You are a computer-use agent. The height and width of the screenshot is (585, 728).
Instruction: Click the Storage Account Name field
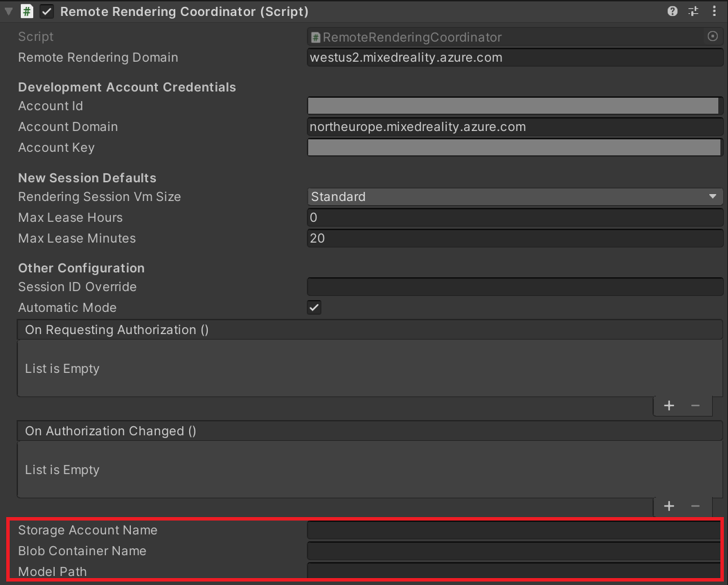(x=513, y=530)
